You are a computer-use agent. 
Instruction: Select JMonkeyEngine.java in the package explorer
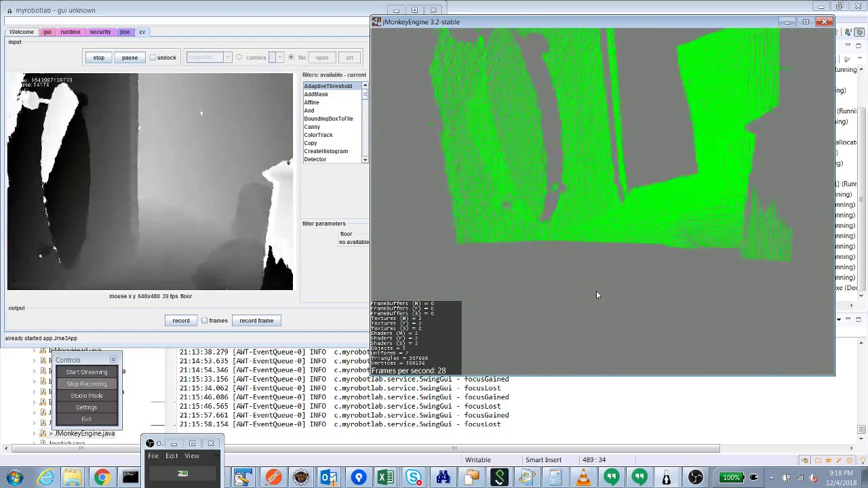point(84,434)
